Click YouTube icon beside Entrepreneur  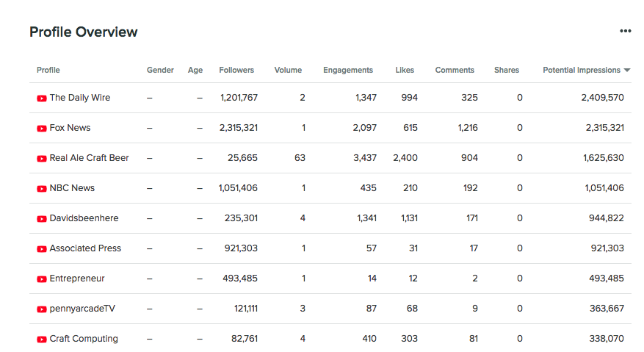point(42,279)
